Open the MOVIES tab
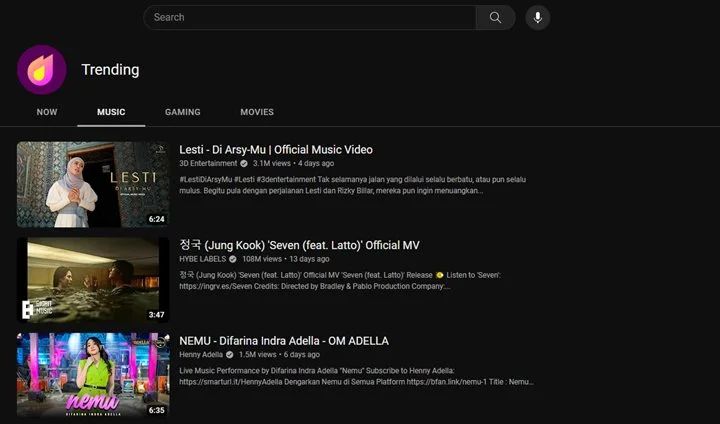This screenshot has width=720, height=424. pyautogui.click(x=257, y=112)
